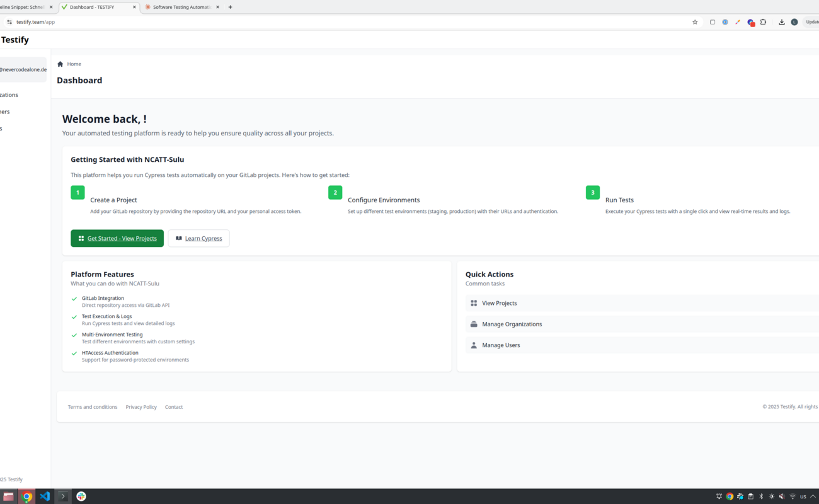Click the 'Run Tests' step heading
Image resolution: width=819 pixels, height=504 pixels.
[619, 200]
